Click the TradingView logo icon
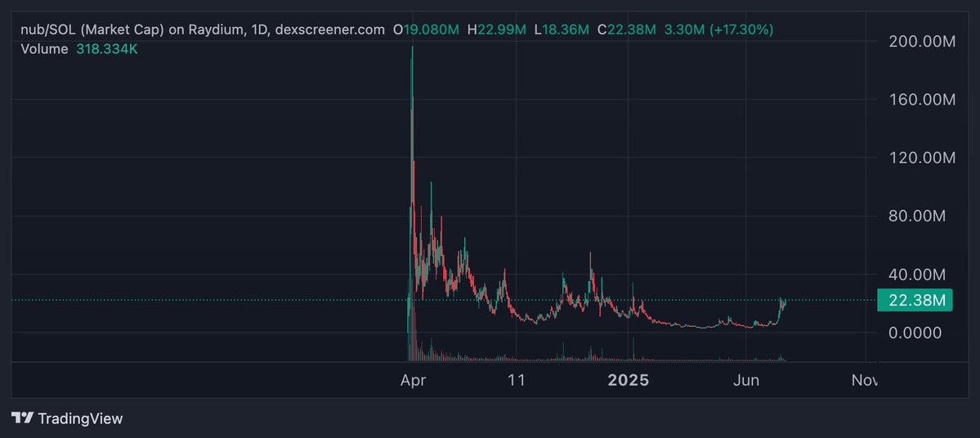This screenshot has width=980, height=438. [x=23, y=418]
